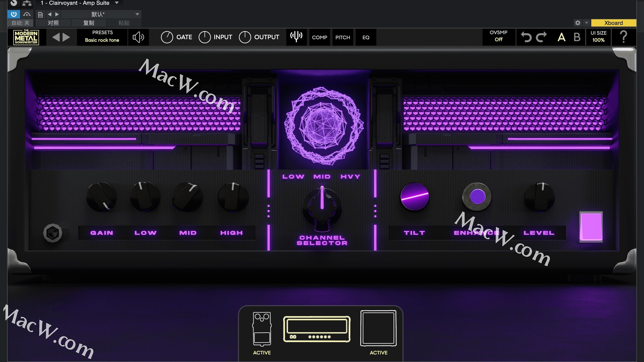This screenshot has height=362, width=644.
Task: Click the LEVEL knob on amp
Action: coord(539,197)
